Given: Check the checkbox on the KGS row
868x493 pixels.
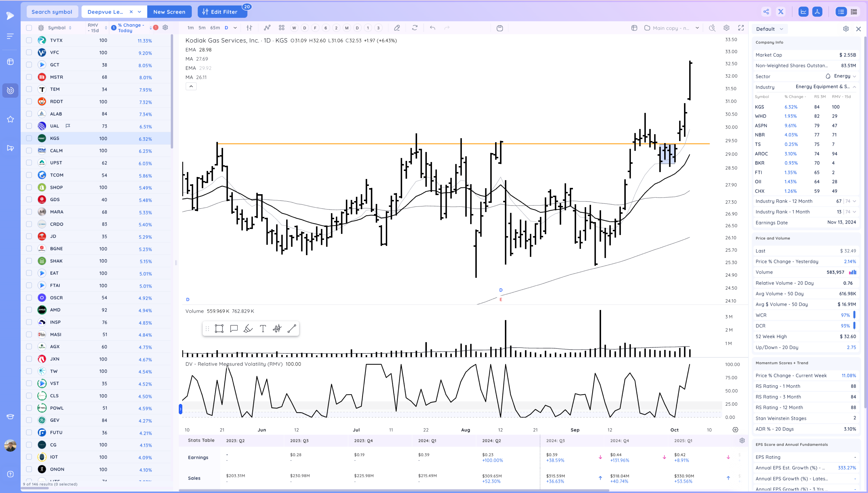Looking at the screenshot, I should point(29,138).
